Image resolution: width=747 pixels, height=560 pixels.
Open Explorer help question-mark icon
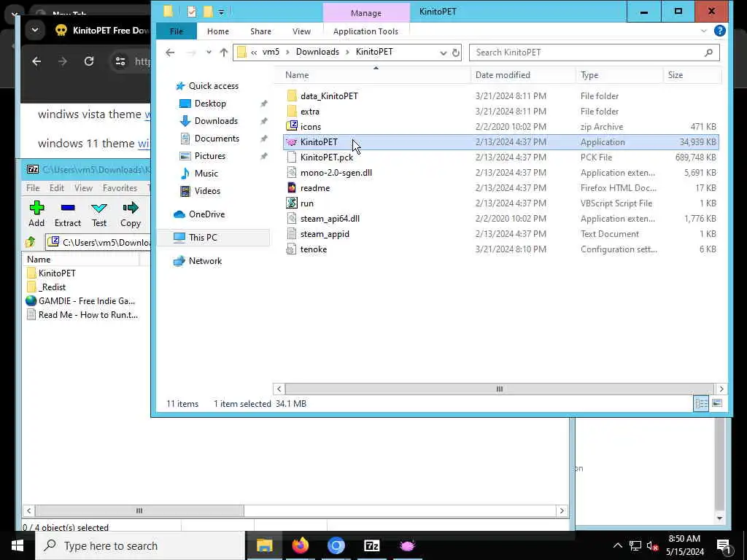719,31
